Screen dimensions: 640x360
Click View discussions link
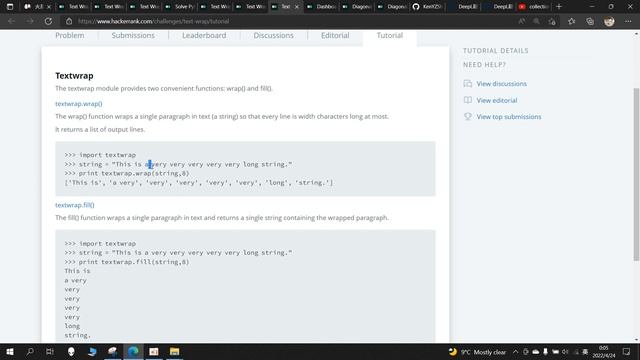pos(501,84)
